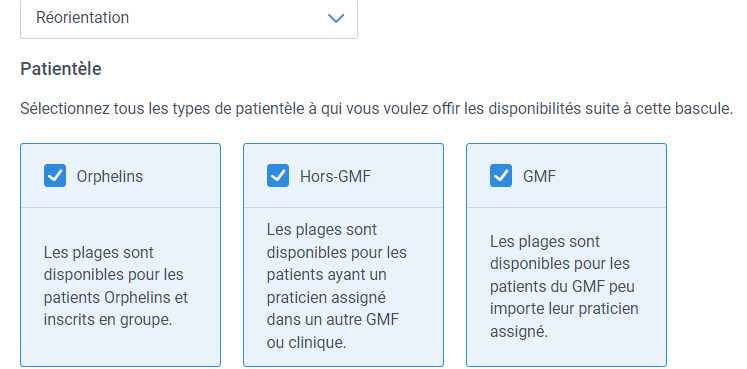Click the GMF label next to its checkbox
The width and height of the screenshot is (747, 369).
(539, 177)
